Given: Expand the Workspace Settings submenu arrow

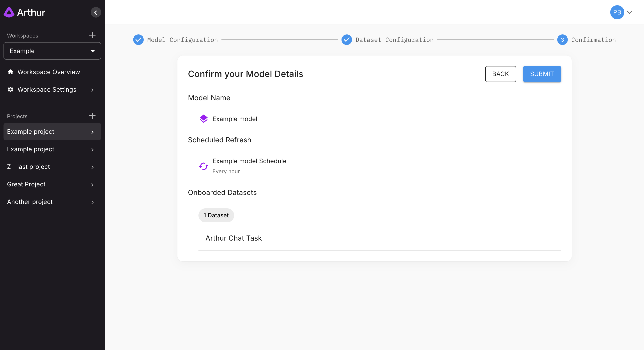Looking at the screenshot, I should click(x=92, y=90).
